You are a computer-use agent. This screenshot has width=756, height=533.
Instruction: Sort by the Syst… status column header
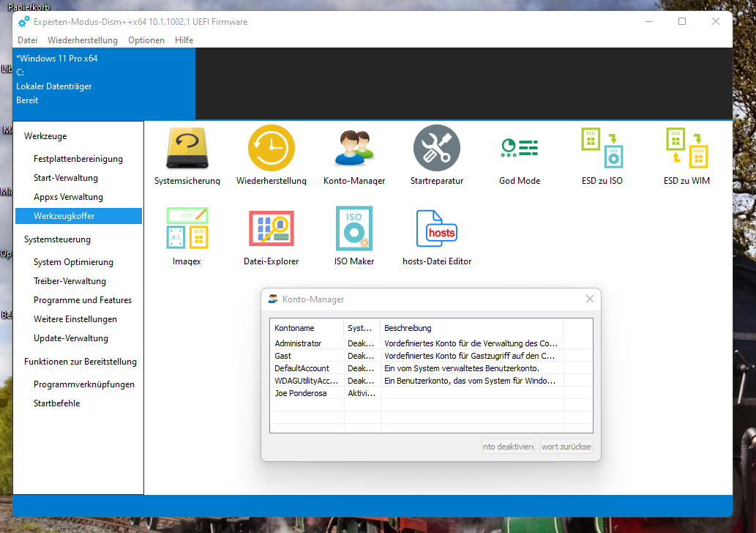pyautogui.click(x=362, y=328)
